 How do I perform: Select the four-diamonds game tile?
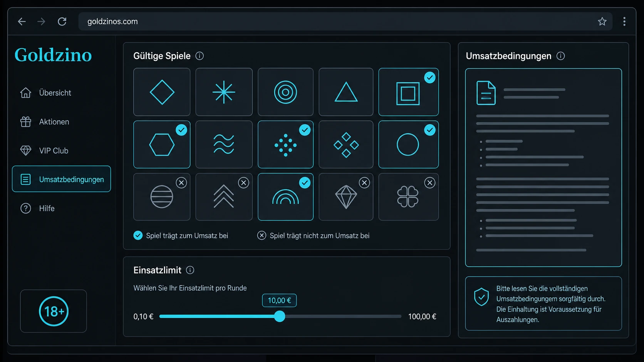346,144
